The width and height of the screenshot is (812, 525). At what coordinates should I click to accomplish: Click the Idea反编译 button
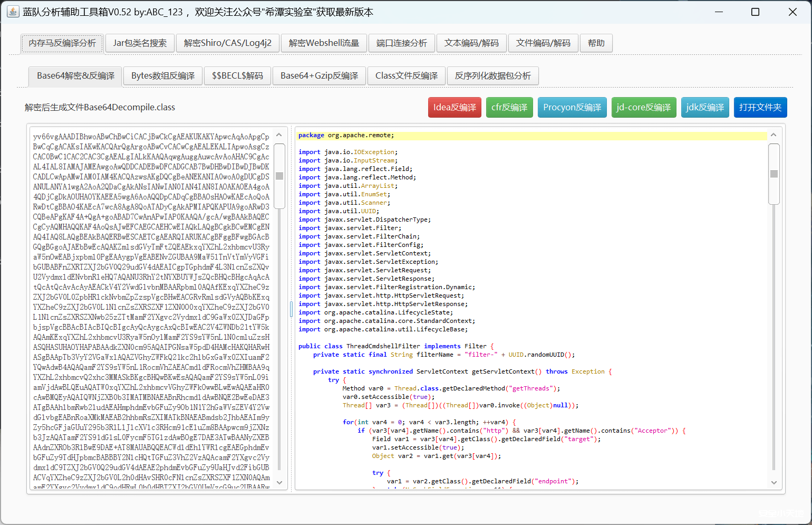455,107
